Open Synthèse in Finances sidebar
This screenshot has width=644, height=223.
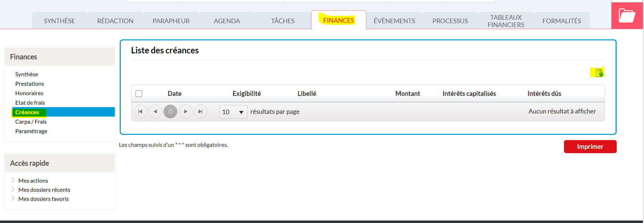click(x=27, y=74)
